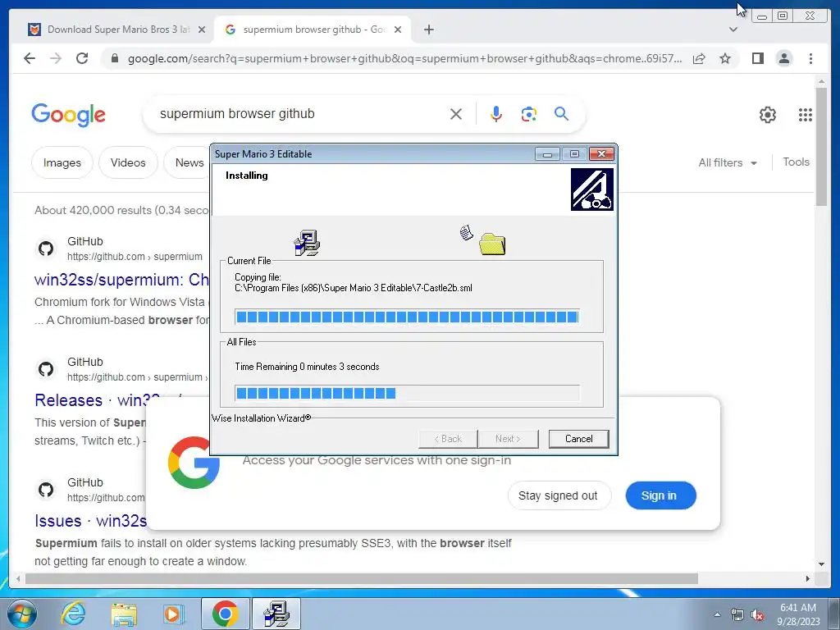
Task: Click the About 420,000 results text
Action: (x=121, y=211)
